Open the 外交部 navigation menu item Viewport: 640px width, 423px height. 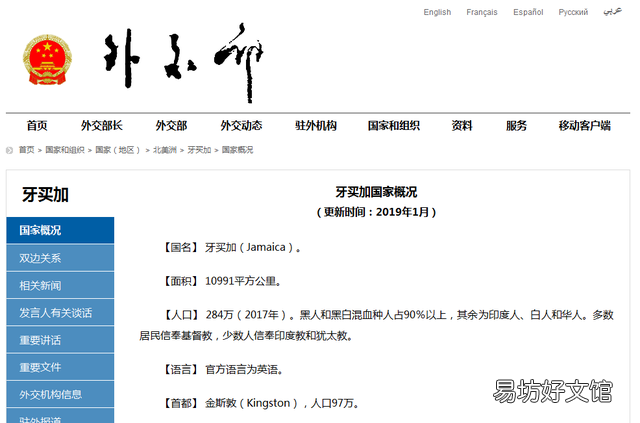pos(171,126)
